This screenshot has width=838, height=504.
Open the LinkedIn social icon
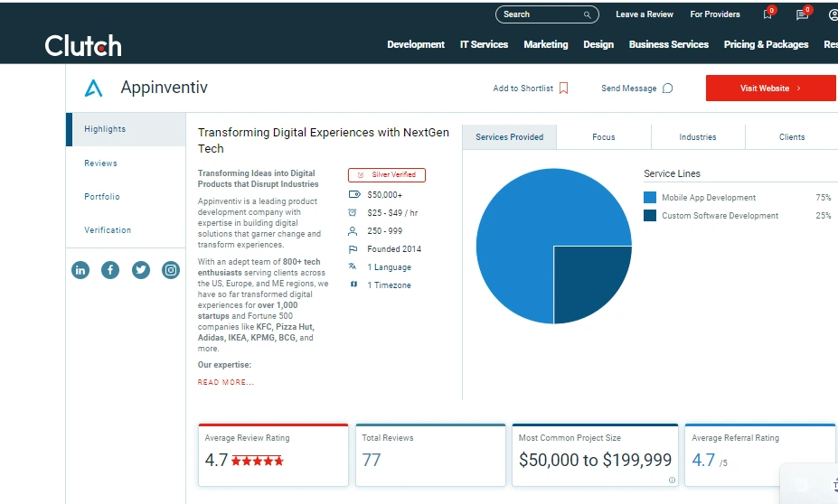click(x=80, y=270)
